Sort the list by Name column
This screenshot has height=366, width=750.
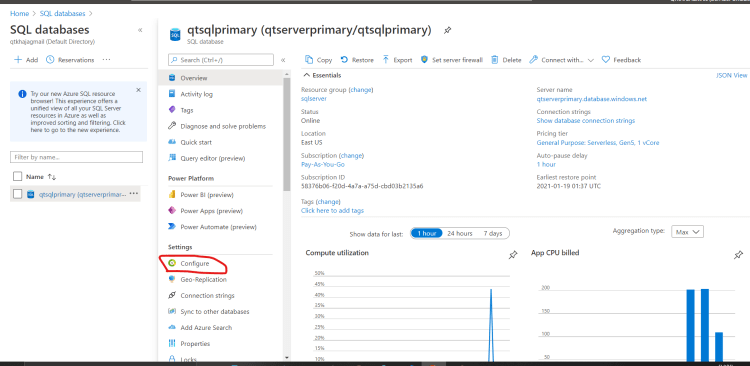(41, 177)
